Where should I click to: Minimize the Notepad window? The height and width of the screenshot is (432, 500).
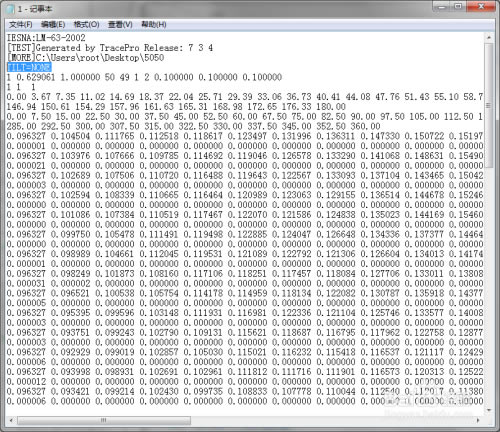tap(443, 7)
